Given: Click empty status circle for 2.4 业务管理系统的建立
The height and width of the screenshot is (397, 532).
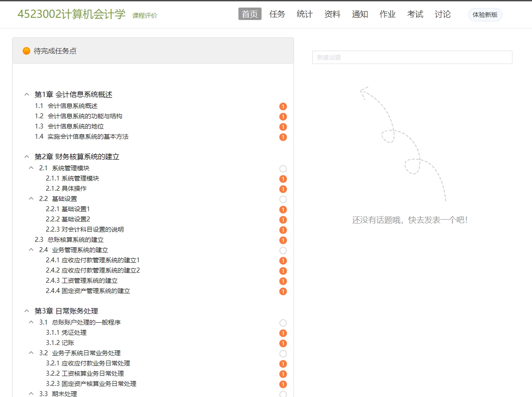Looking at the screenshot, I should point(283,250).
